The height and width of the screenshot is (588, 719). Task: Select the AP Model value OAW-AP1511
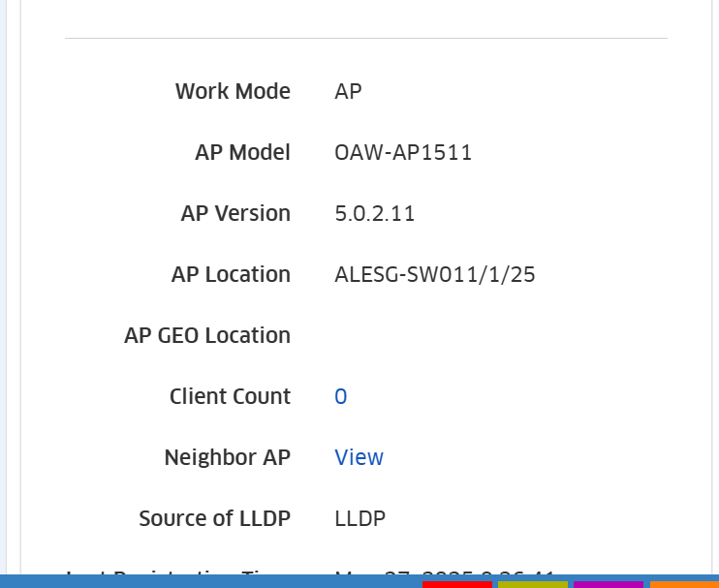(x=403, y=153)
